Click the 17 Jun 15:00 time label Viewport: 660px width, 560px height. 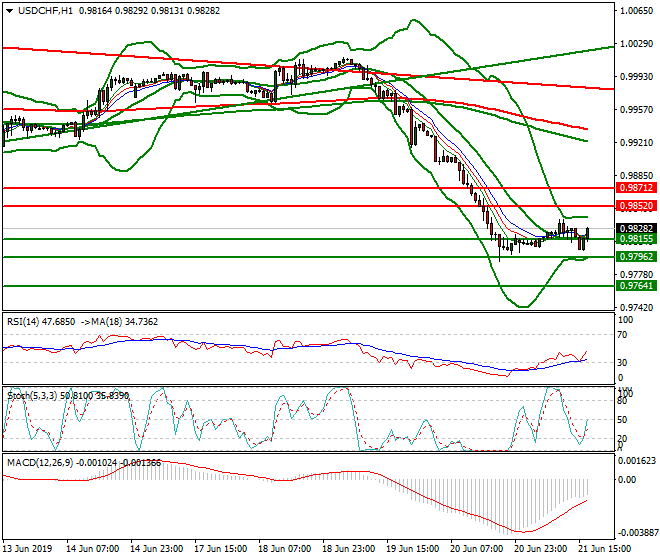221,549
